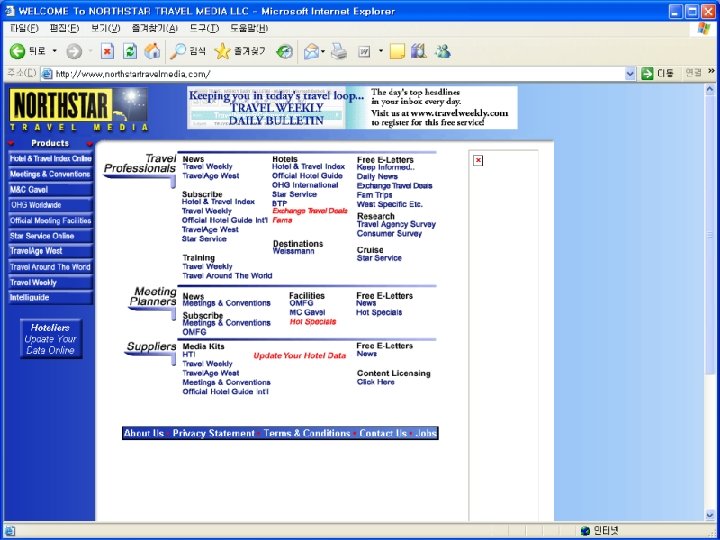The width and height of the screenshot is (720, 540).
Task: Open Privacy Statement footer link
Action: coord(214,433)
